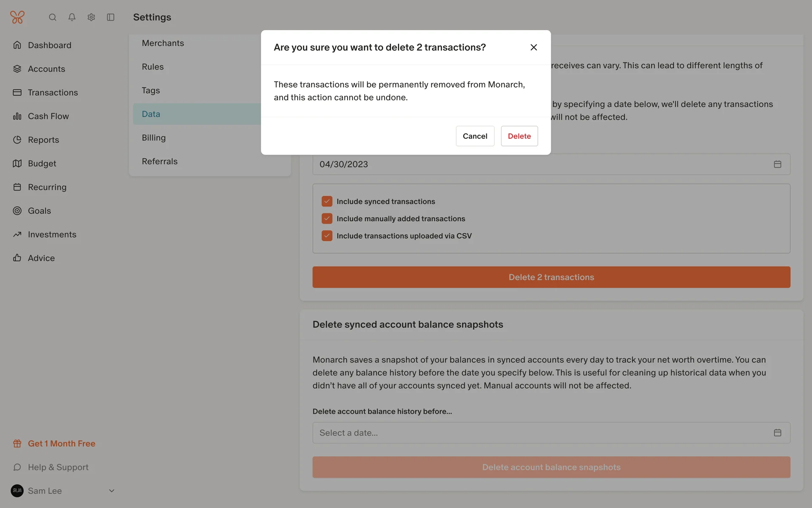Open the Billing settings tab
The width and height of the screenshot is (812, 508).
pos(154,138)
